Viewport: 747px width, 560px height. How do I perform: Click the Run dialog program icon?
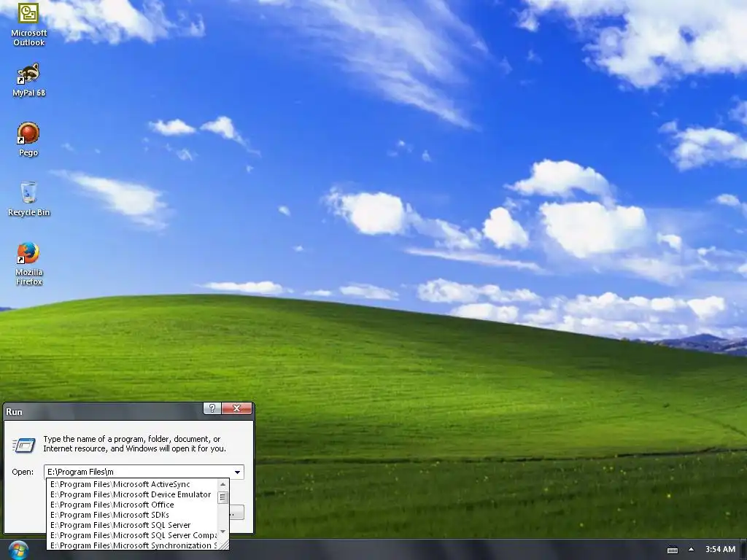[24, 445]
